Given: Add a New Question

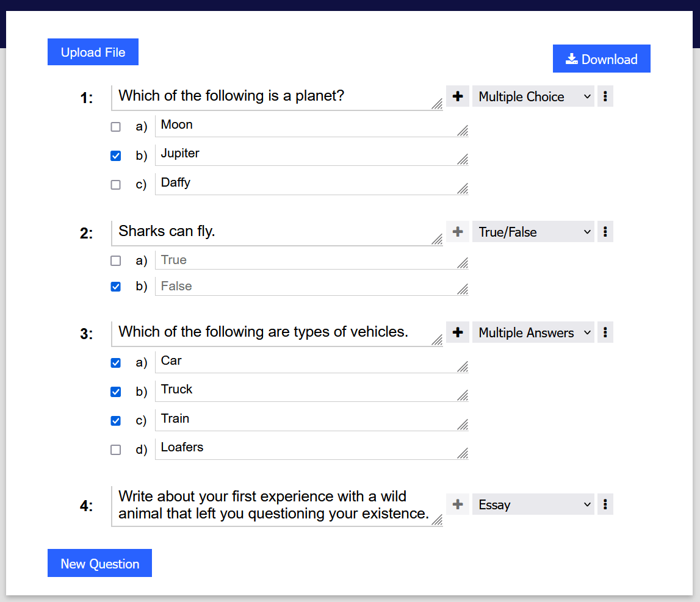Looking at the screenshot, I should 99,563.
